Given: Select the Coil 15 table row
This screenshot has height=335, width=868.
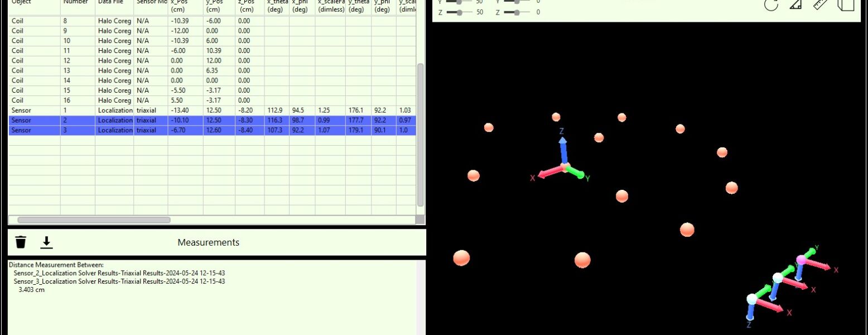Looking at the screenshot, I should pos(212,90).
